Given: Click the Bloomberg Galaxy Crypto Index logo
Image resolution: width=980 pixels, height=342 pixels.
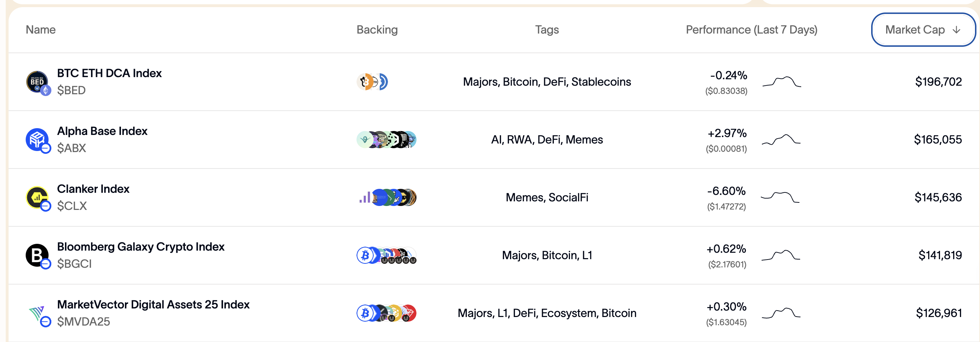Looking at the screenshot, I should [37, 255].
